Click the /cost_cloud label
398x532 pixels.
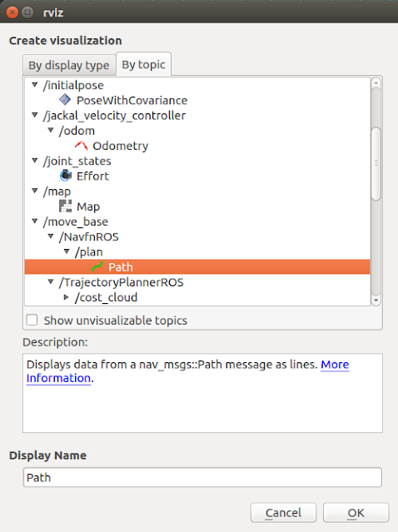pos(107,297)
